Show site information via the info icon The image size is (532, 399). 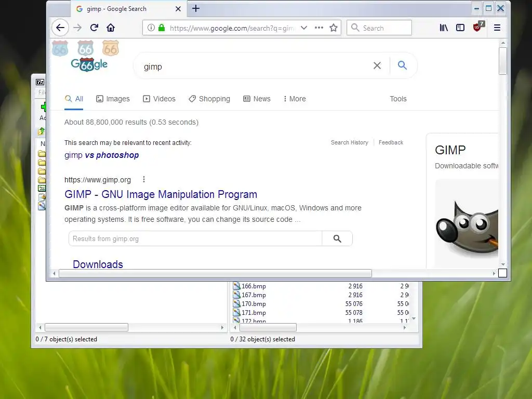tap(151, 28)
